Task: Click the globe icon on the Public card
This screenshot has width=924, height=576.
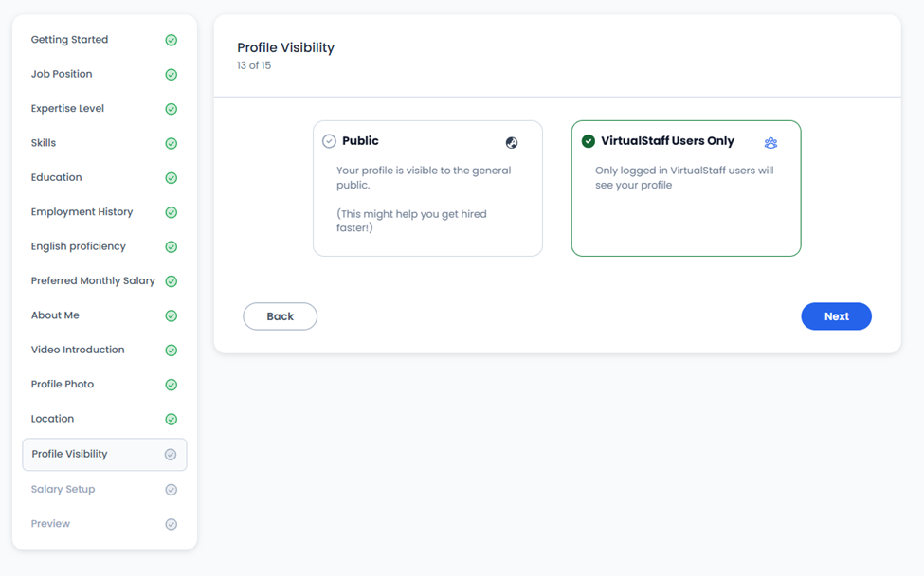Action: (x=512, y=142)
